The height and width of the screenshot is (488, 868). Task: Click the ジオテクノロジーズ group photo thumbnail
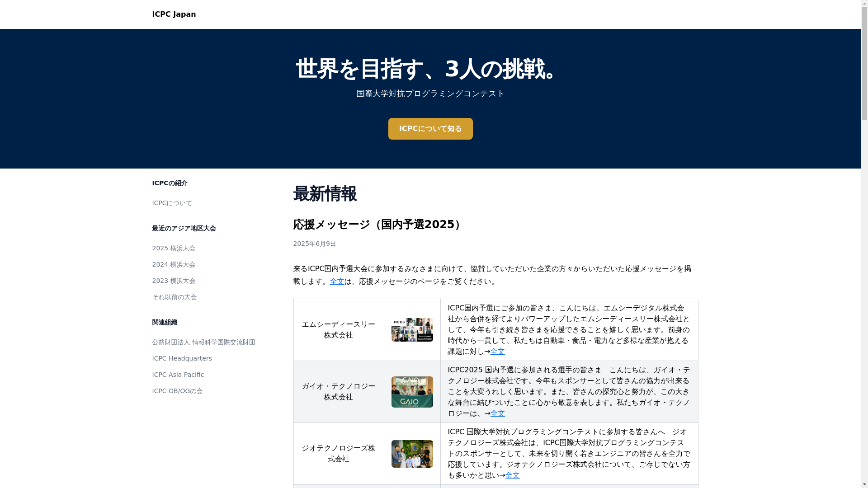click(x=412, y=454)
